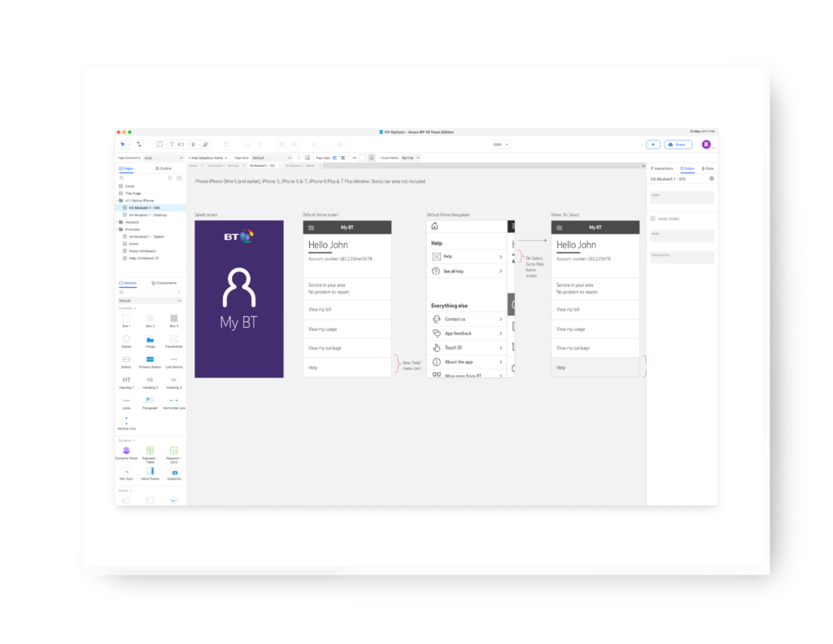Choose the connector tool in toolbar
This screenshot has height=644, width=833.
pos(138,144)
